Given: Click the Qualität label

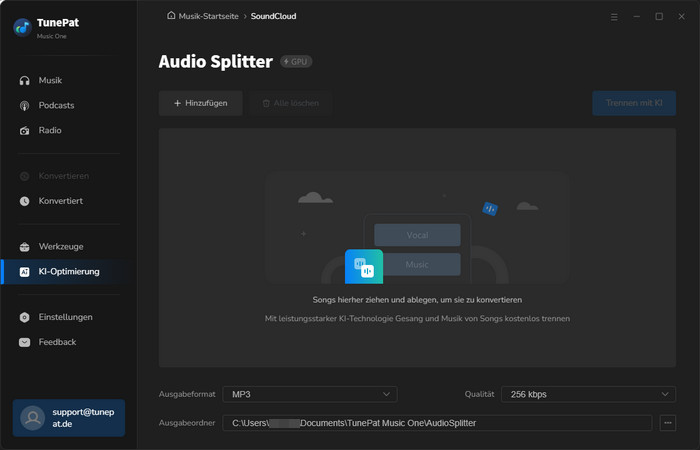Looking at the screenshot, I should tap(479, 394).
